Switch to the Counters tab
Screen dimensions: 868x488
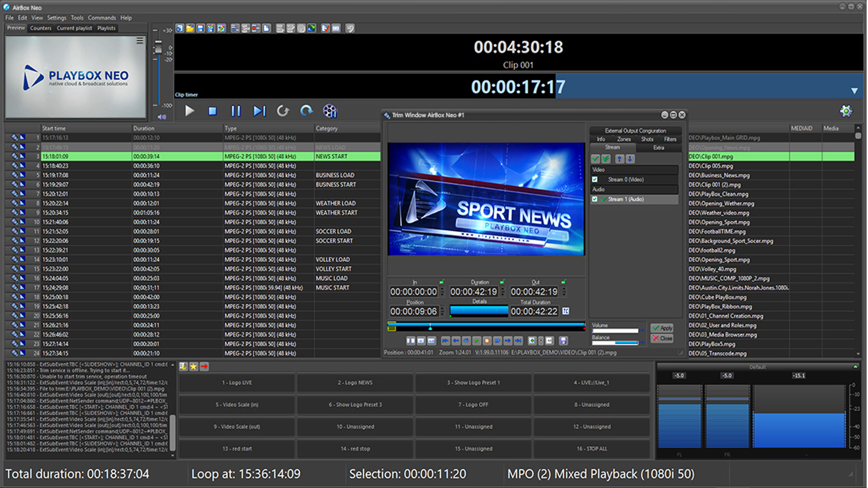(40, 28)
